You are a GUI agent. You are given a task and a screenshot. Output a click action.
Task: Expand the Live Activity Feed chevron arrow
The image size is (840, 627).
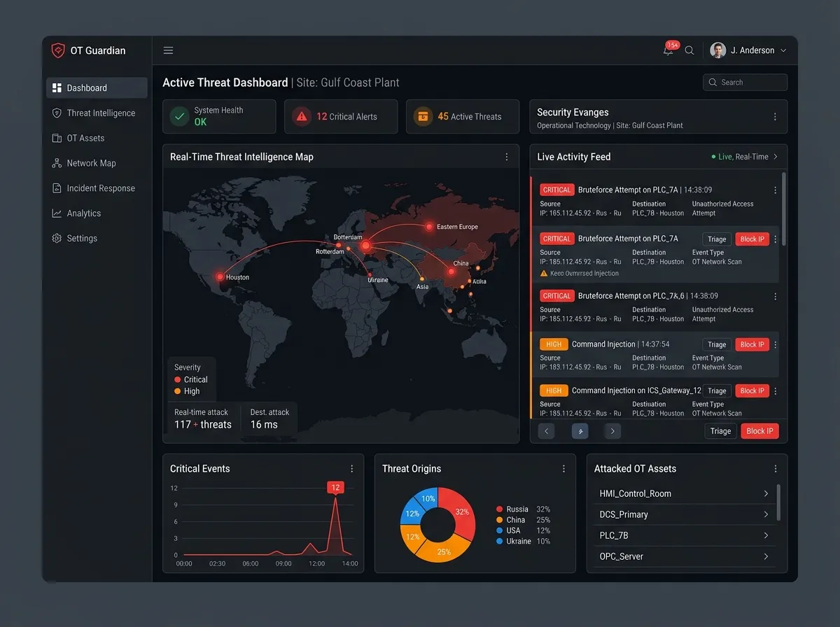point(776,157)
